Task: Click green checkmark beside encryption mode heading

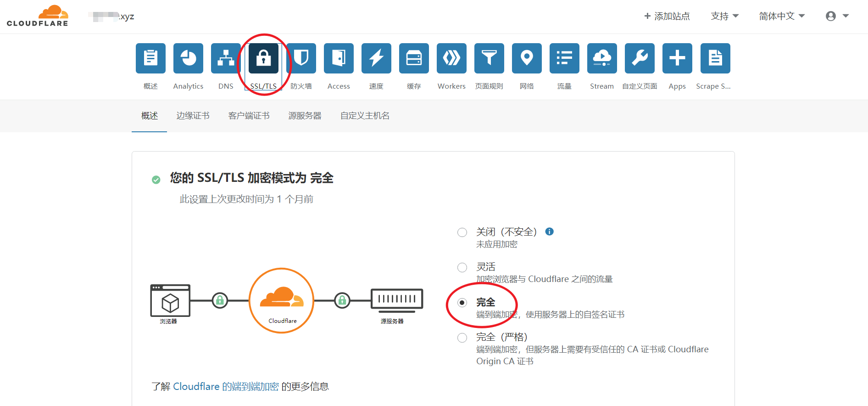Action: point(156,180)
